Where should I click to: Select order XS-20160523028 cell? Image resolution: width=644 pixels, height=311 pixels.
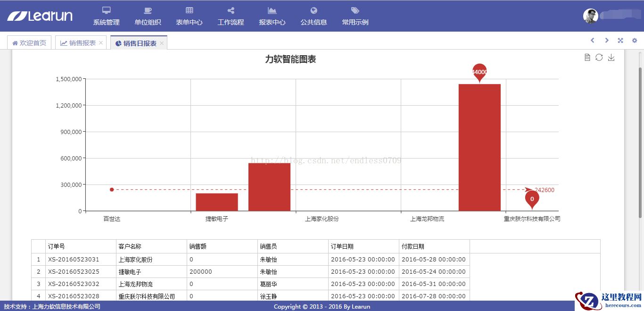pos(81,296)
